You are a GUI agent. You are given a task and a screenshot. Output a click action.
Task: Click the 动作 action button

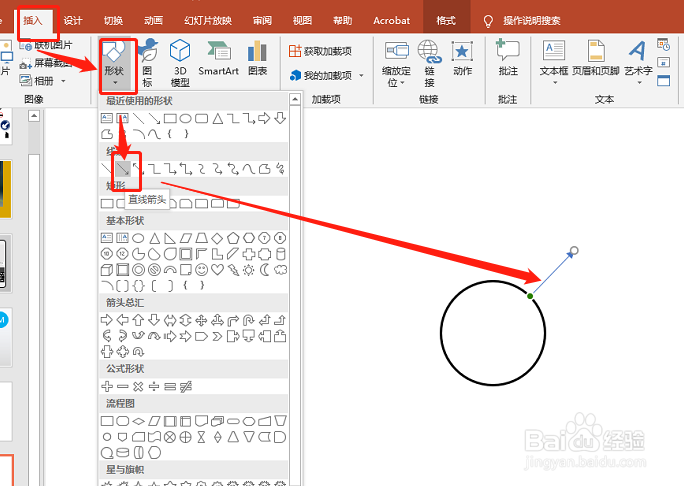[x=462, y=59]
